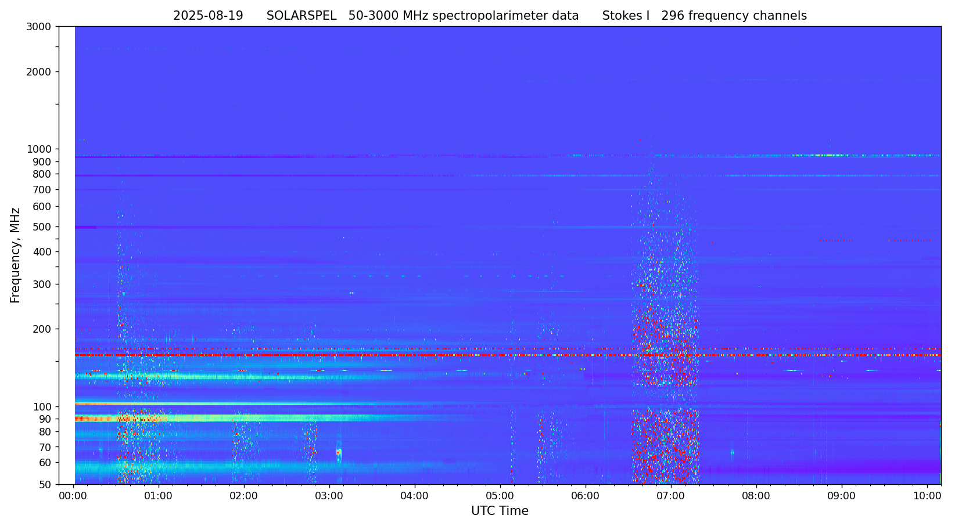
Task: Click the 07:00 time tick label
Action: click(671, 496)
